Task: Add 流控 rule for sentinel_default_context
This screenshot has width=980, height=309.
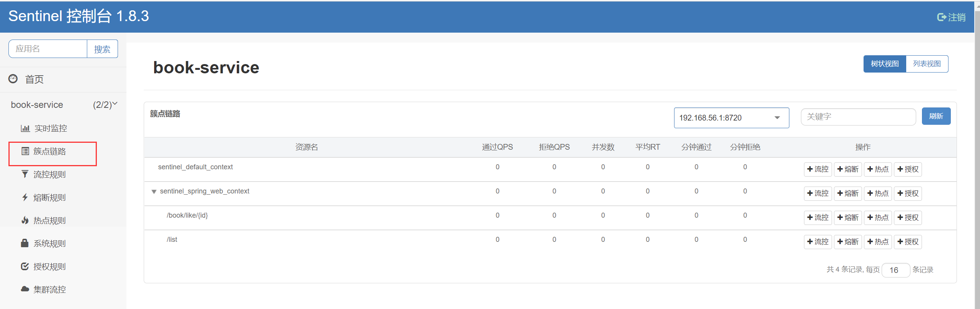Action: tap(818, 169)
